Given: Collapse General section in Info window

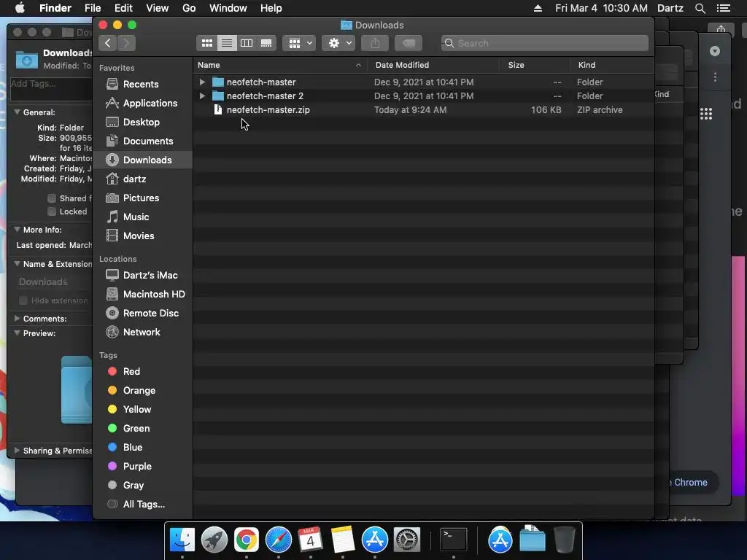Looking at the screenshot, I should [x=18, y=112].
